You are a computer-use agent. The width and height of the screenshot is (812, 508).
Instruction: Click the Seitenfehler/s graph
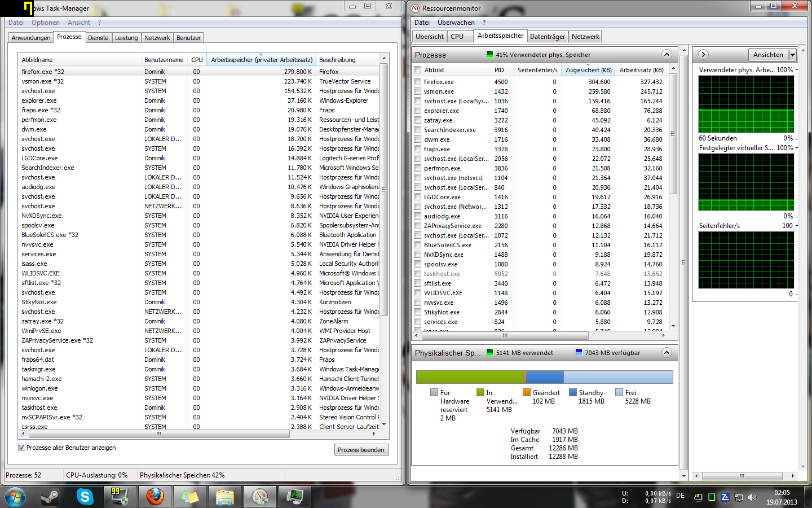tap(746, 260)
